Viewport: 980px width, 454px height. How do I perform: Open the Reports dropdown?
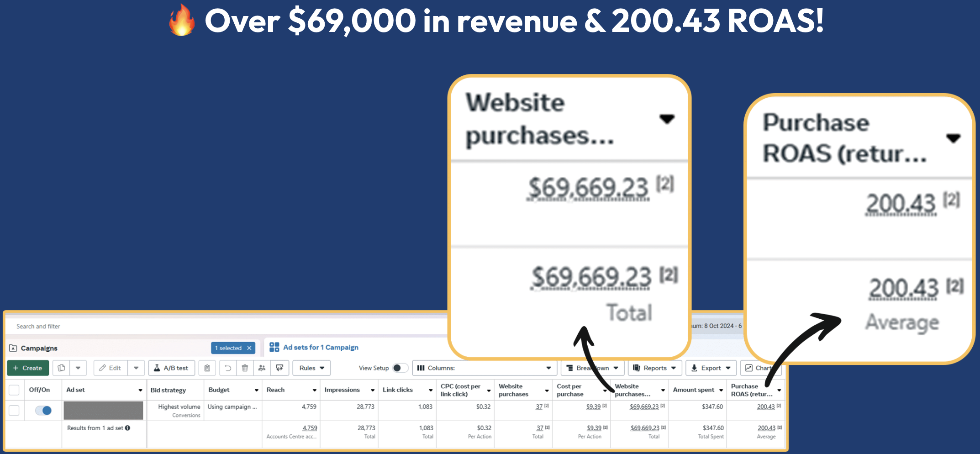[655, 368]
